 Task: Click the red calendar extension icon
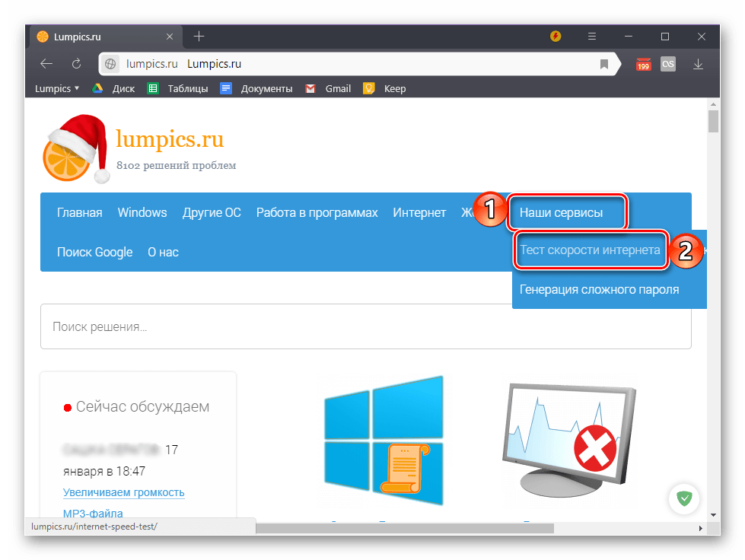point(644,65)
